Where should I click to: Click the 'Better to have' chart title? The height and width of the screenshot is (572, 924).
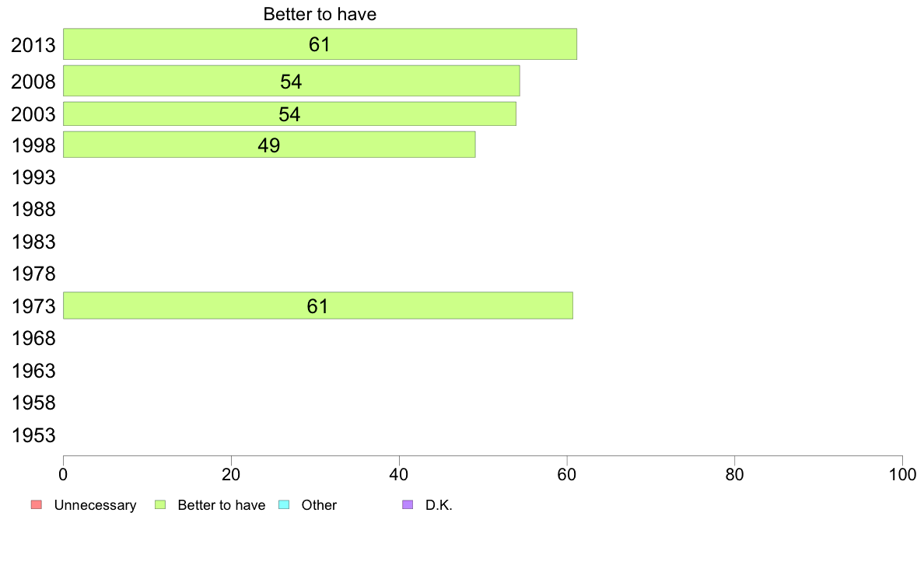(320, 14)
